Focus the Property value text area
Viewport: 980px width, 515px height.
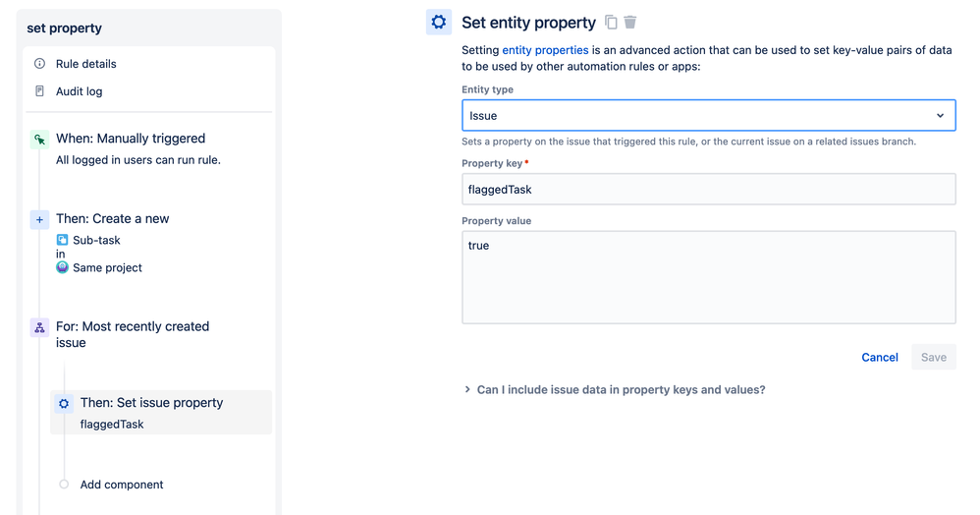(708, 277)
